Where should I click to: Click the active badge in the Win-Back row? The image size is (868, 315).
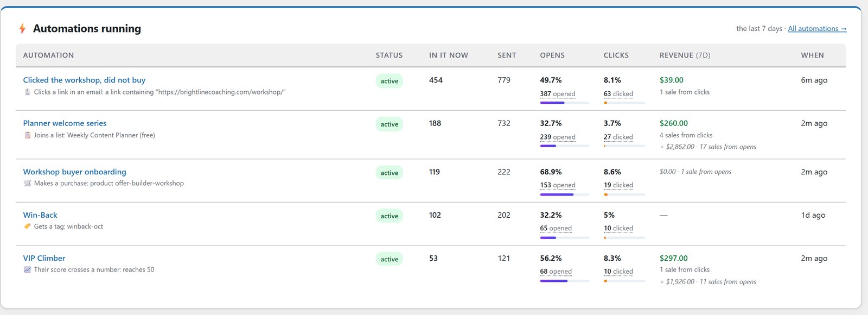(x=389, y=216)
